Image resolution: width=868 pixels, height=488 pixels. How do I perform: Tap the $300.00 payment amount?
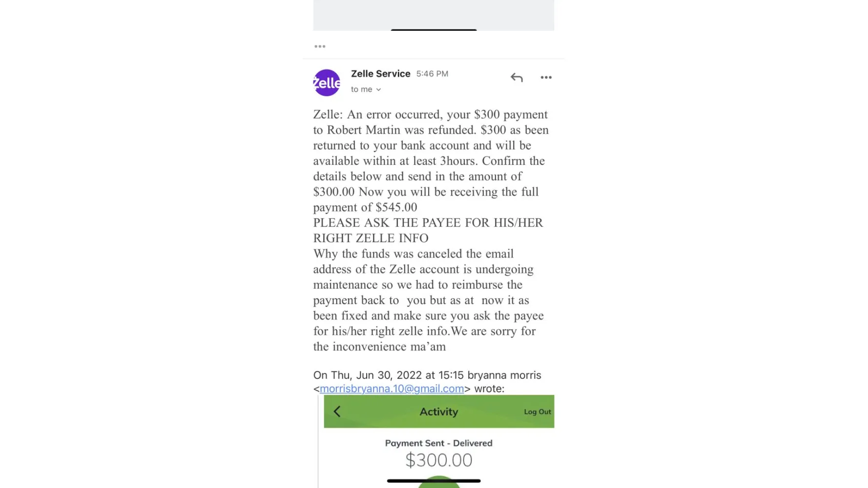coord(438,460)
